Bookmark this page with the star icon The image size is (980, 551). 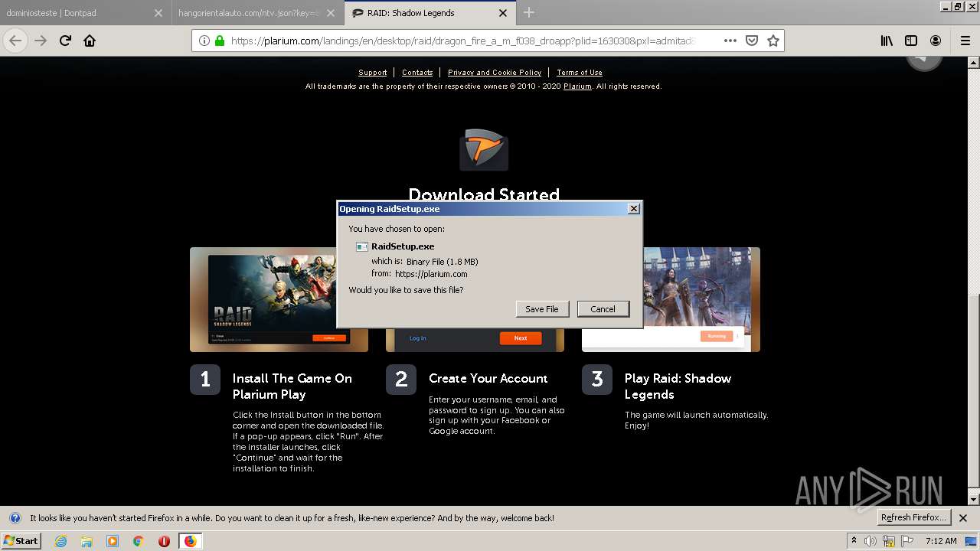pyautogui.click(x=773, y=41)
